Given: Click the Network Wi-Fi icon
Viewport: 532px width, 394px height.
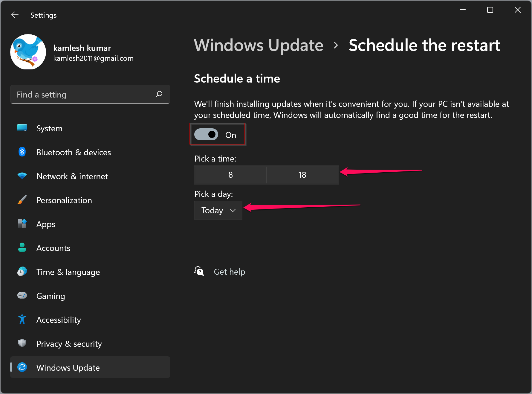Looking at the screenshot, I should [22, 176].
